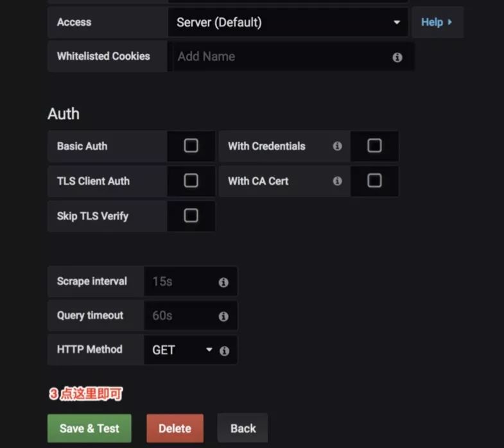Open the Access Server (Default) dropdown
The width and height of the screenshot is (504, 448).
pos(288,22)
